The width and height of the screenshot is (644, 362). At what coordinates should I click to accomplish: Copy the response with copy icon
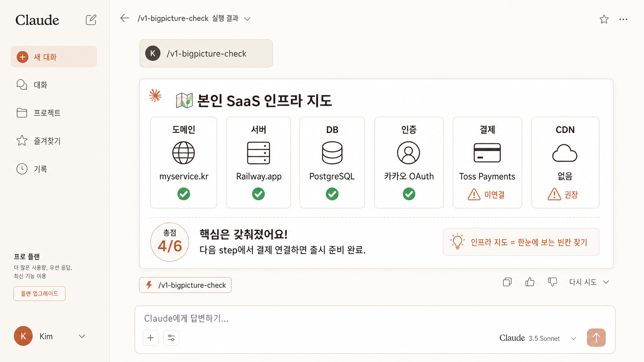click(507, 282)
